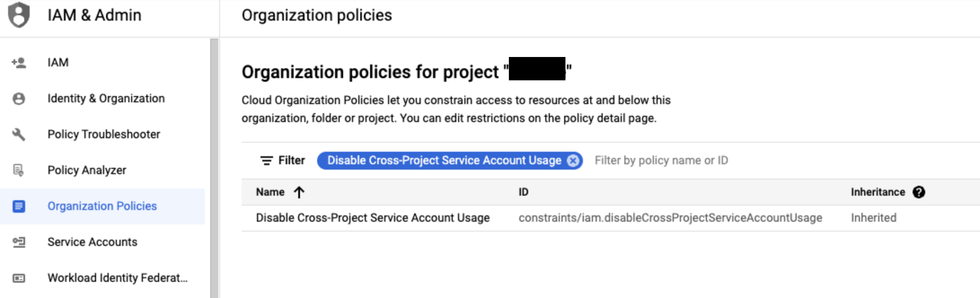
Task: Remove the Disable Cross-Project filter chip
Action: [x=573, y=161]
